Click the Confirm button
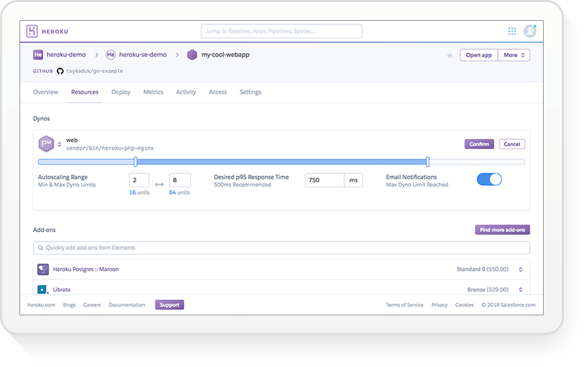The width and height of the screenshot is (588, 367). click(479, 144)
